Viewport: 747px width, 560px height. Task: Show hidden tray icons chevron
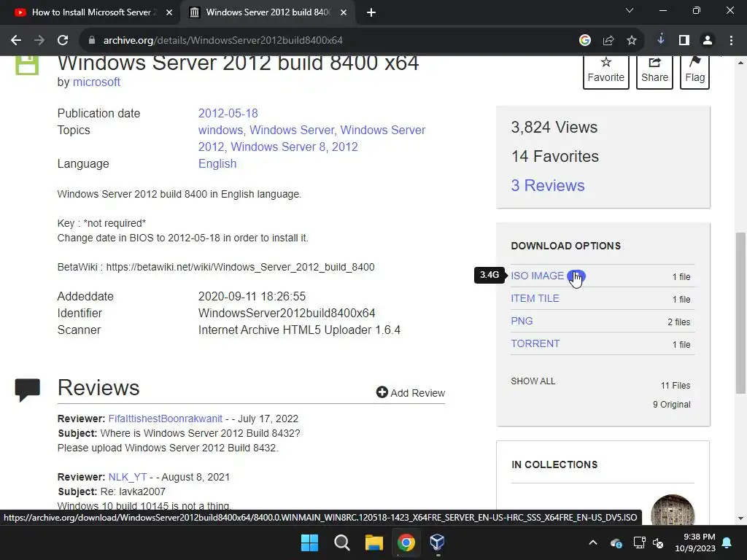[x=592, y=542]
